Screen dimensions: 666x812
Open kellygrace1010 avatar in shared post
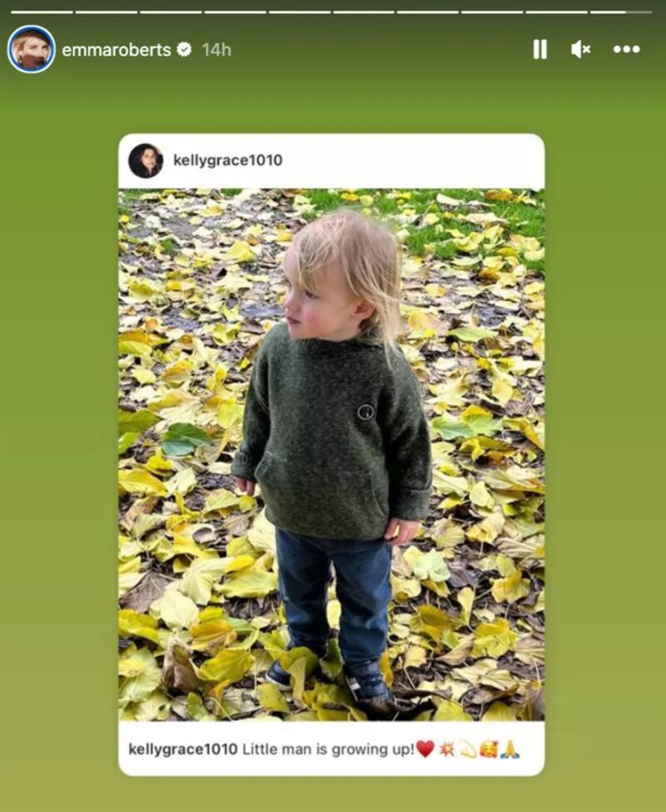point(146,161)
